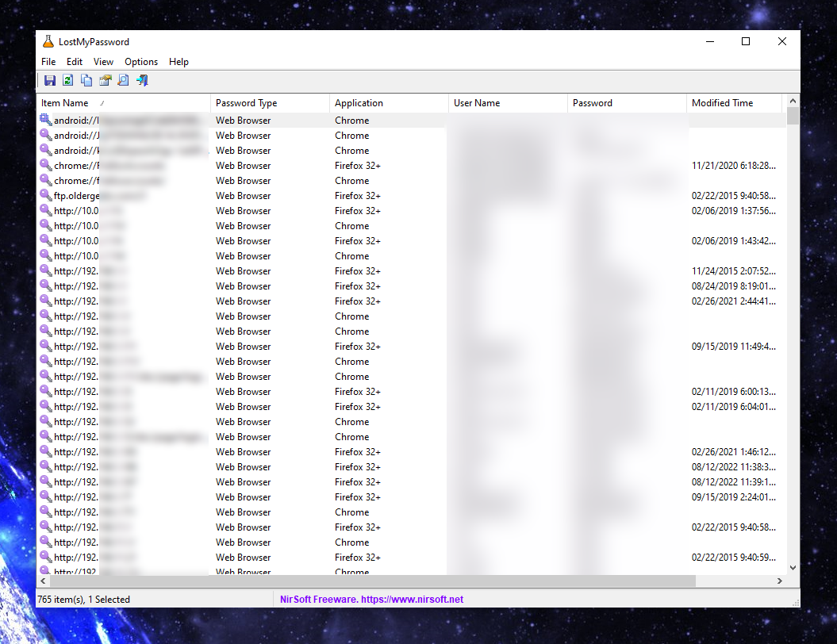The image size is (837, 644).
Task: Click key icon of row modified 09/15/2019 2:24:01
Action: 46,496
